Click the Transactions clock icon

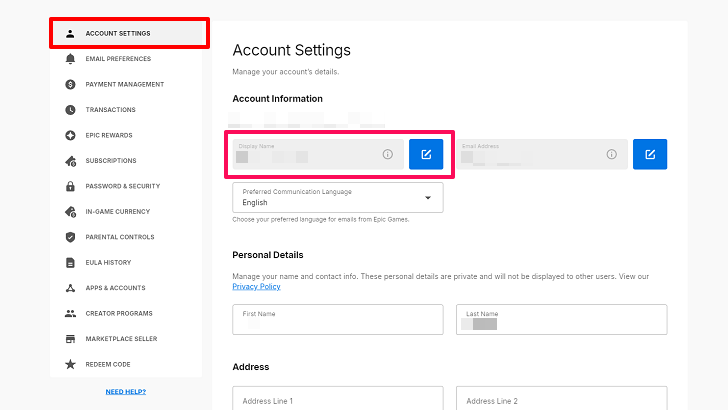pos(70,110)
